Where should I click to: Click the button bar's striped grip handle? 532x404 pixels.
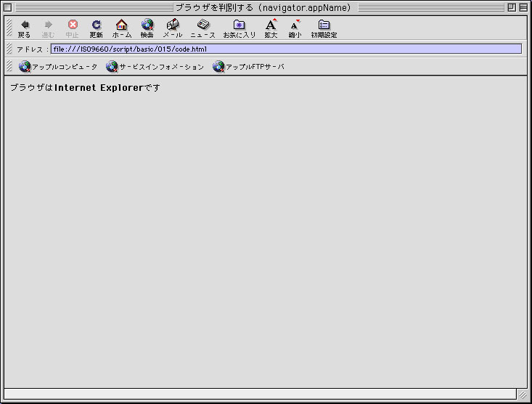click(x=9, y=28)
